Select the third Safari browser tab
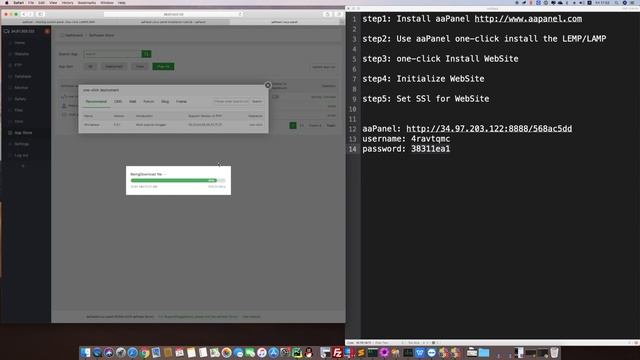Viewport: 640px width, 360px height. coord(284,22)
